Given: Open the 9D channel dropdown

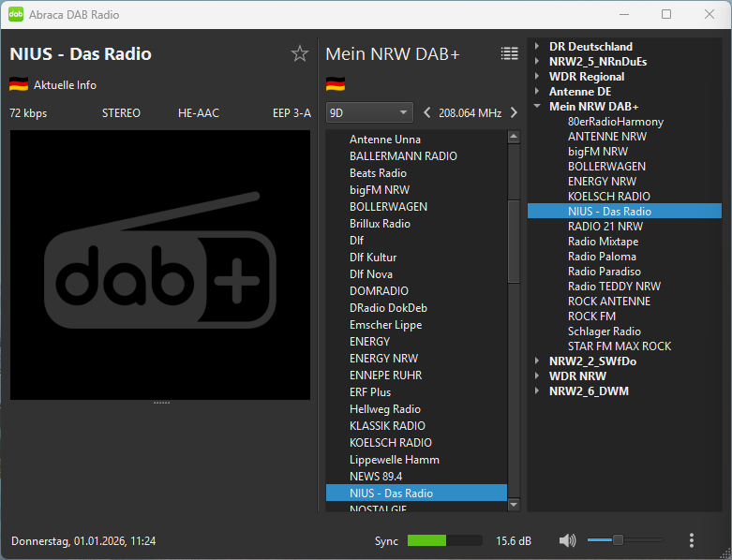Looking at the screenshot, I should tap(370, 112).
